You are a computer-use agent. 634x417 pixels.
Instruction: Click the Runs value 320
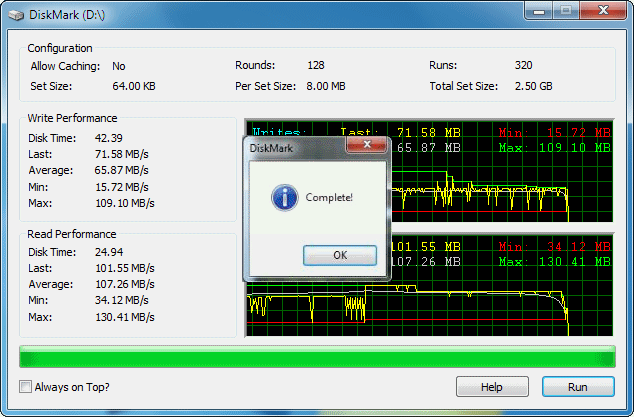(x=523, y=65)
